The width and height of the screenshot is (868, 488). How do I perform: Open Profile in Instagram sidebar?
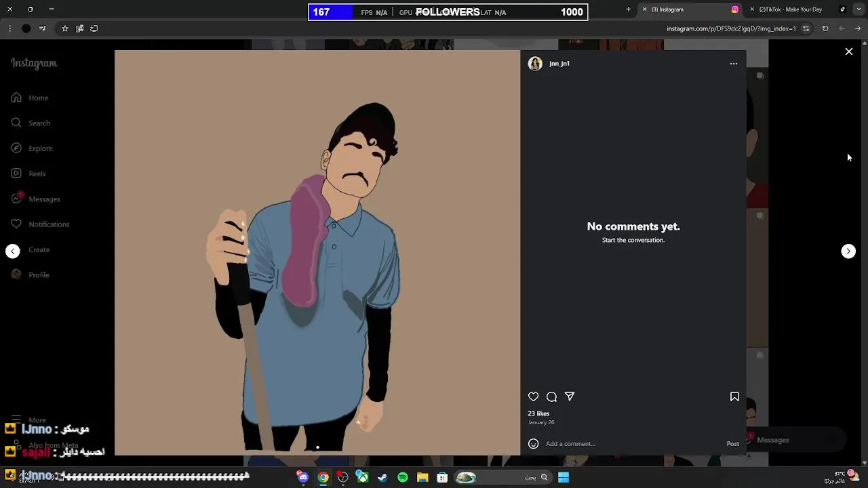(x=31, y=274)
